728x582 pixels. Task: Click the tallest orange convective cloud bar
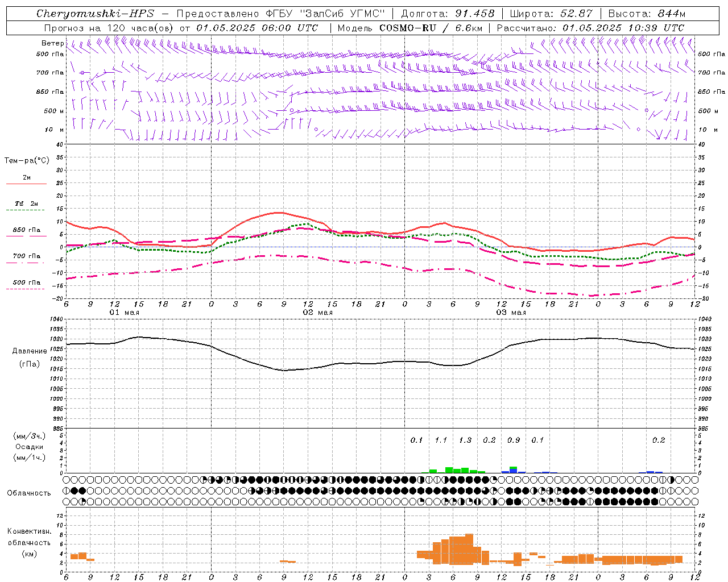[469, 549]
